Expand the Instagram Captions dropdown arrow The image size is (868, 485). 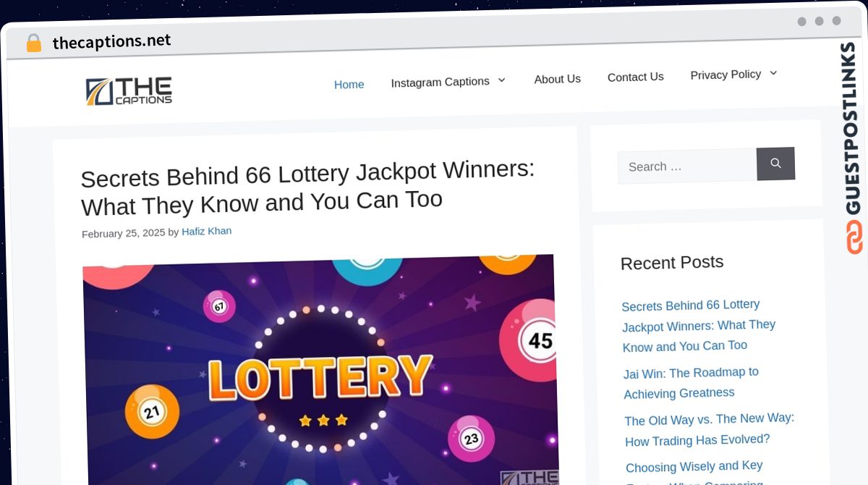501,80
